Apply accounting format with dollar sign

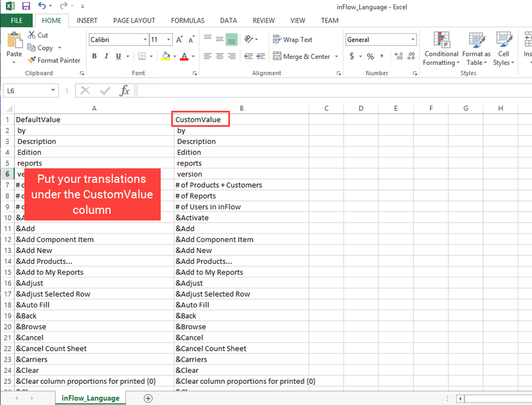tap(352, 56)
